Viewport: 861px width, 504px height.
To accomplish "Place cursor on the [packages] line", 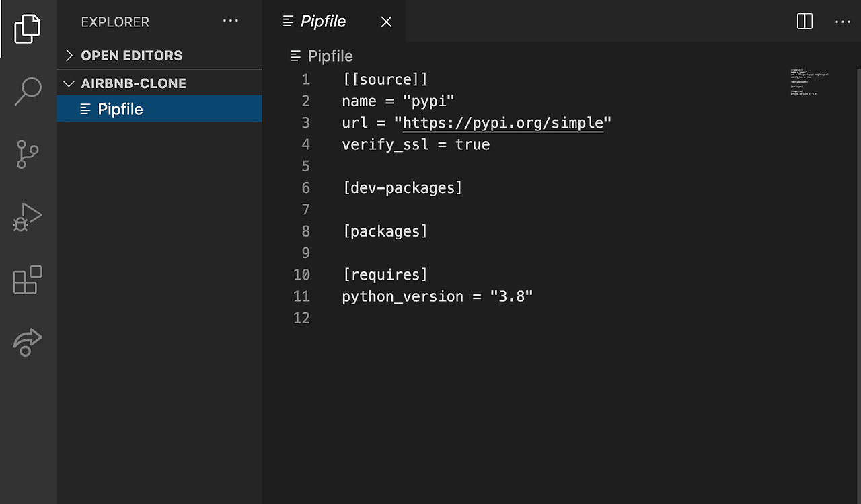I will [x=385, y=232].
